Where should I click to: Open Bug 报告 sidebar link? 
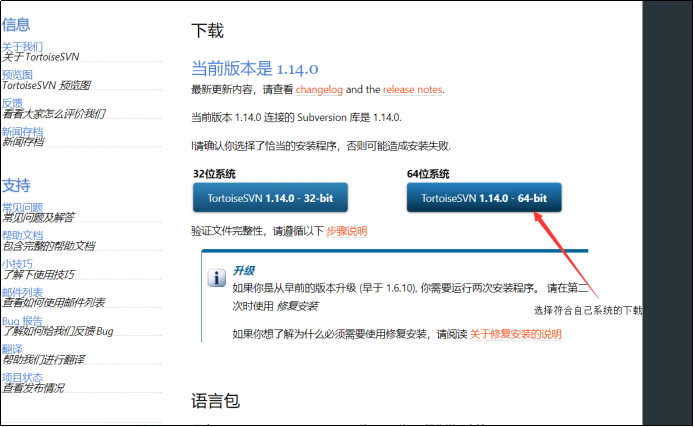click(x=22, y=321)
